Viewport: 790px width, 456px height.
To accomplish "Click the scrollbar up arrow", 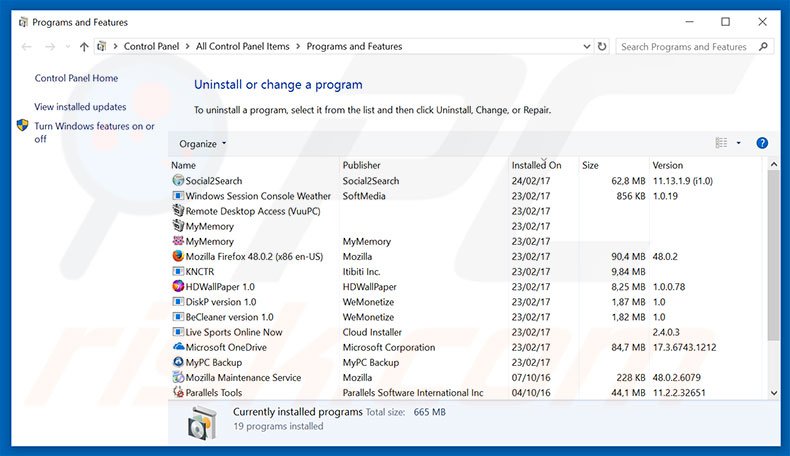I will 774,164.
